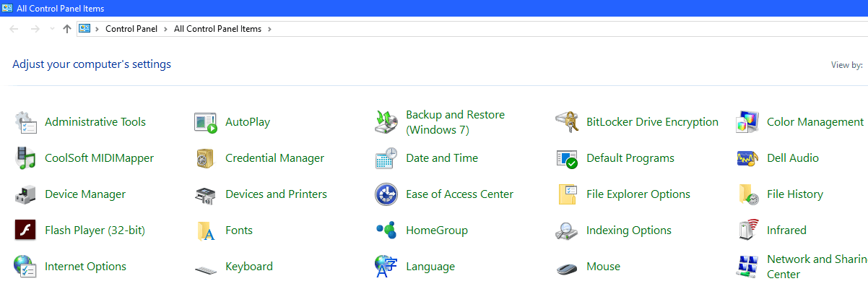
Task: Open the Ease of Access Center icon
Action: coord(386,194)
